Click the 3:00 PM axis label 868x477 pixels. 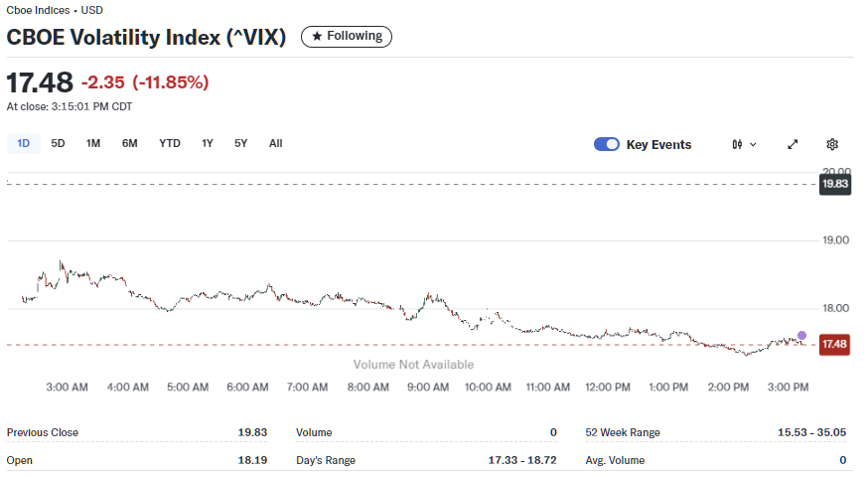coord(788,388)
